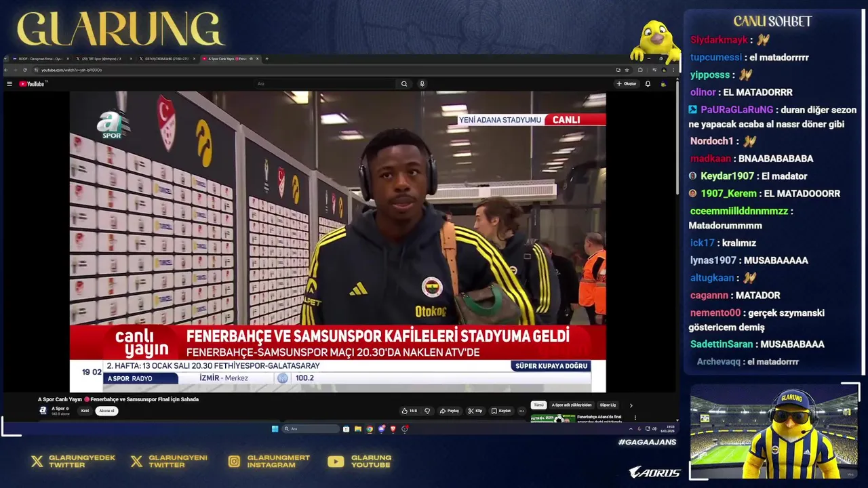The image size is (868, 488).
Task: Click the GLARUNGMERT Instagram handle
Action: tap(279, 462)
